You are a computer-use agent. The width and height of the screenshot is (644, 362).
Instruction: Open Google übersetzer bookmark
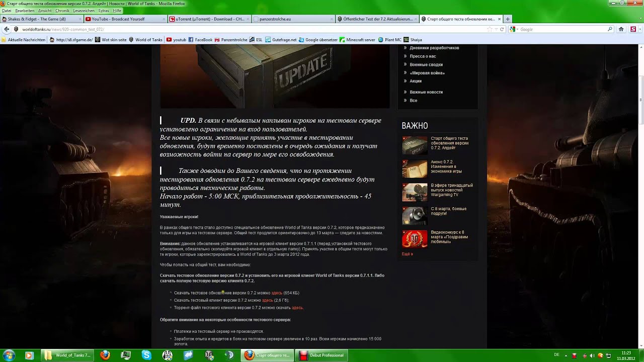tap(318, 40)
